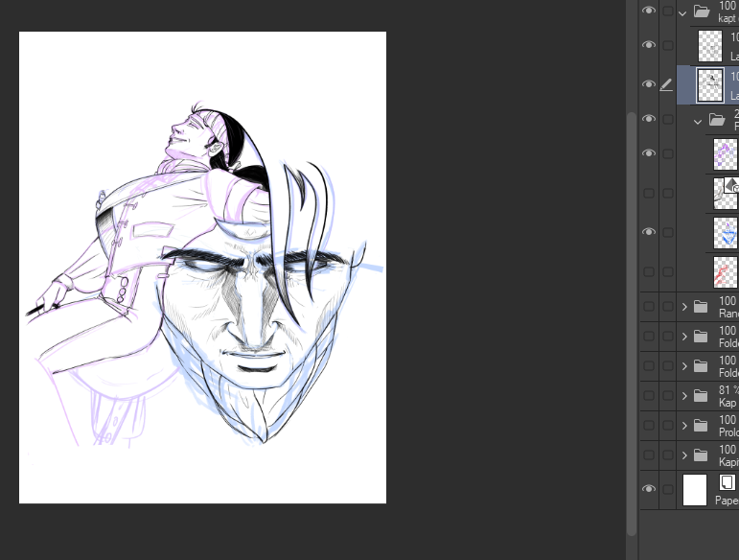
Task: Select the blue sketch layer thumbnail
Action: point(726,233)
